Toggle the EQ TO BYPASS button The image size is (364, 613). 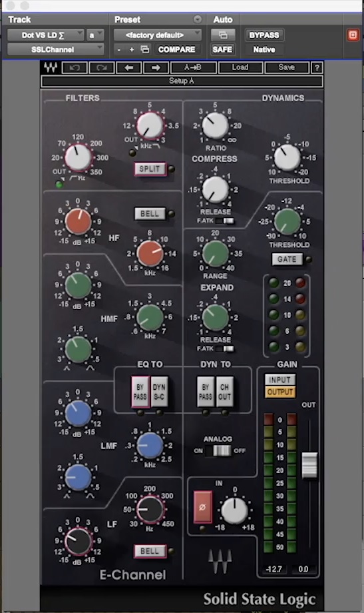[x=140, y=392]
